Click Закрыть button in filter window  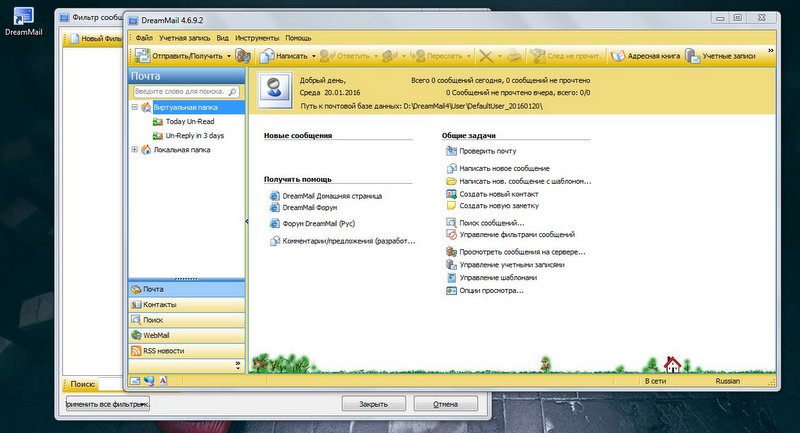point(373,404)
